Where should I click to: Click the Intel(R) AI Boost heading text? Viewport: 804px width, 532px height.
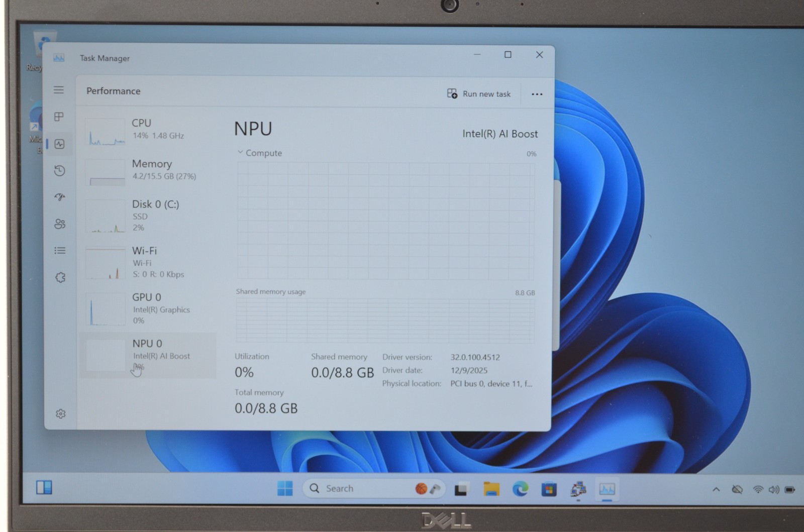[500, 134]
